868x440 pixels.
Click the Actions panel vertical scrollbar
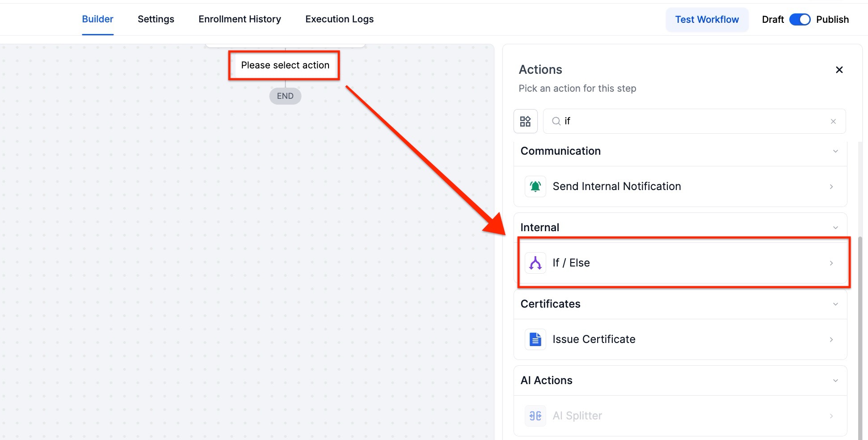[x=860, y=335]
